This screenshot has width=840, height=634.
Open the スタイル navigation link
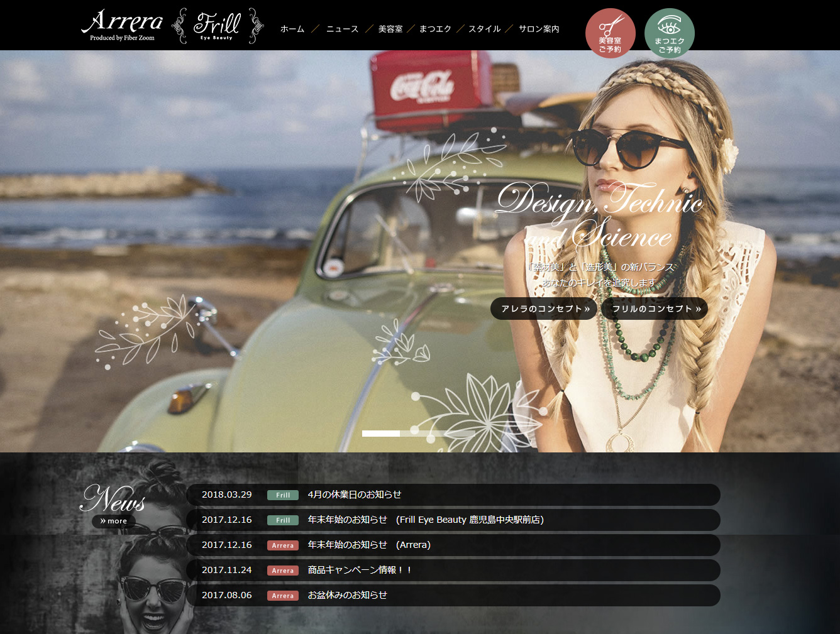click(484, 29)
